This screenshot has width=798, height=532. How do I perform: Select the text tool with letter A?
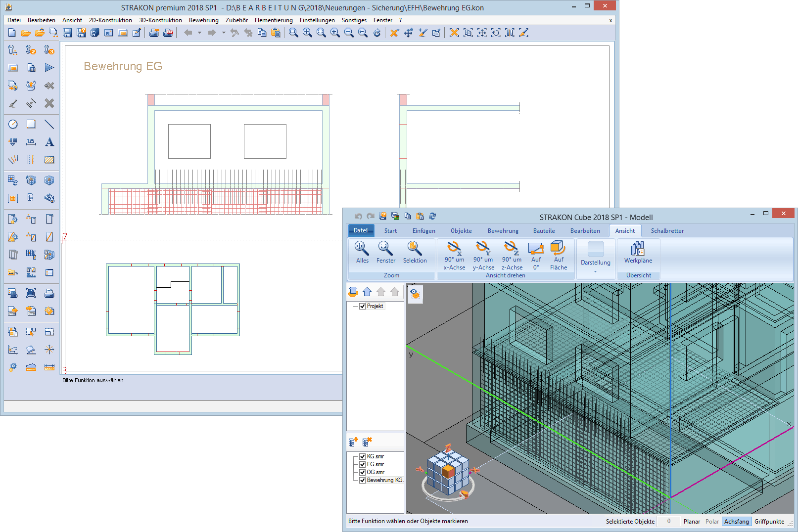[49, 142]
